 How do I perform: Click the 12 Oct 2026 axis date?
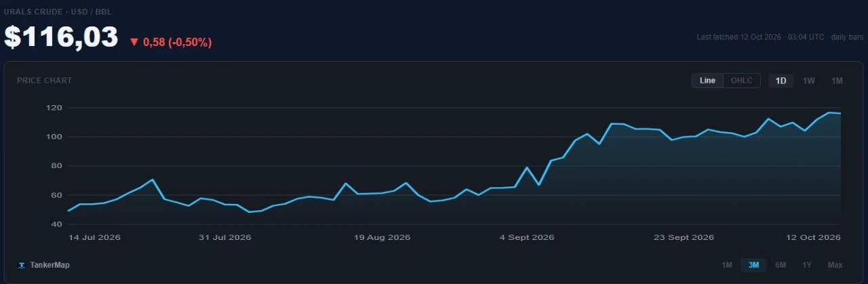coord(814,237)
